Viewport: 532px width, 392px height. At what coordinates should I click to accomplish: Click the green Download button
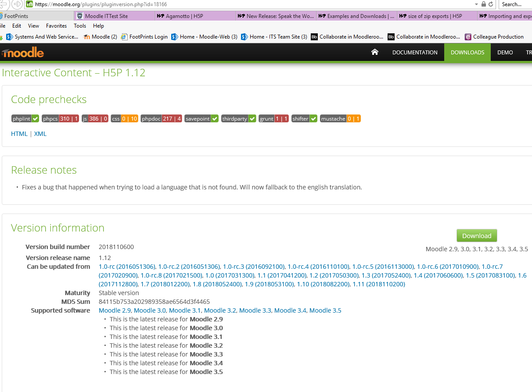(x=477, y=235)
